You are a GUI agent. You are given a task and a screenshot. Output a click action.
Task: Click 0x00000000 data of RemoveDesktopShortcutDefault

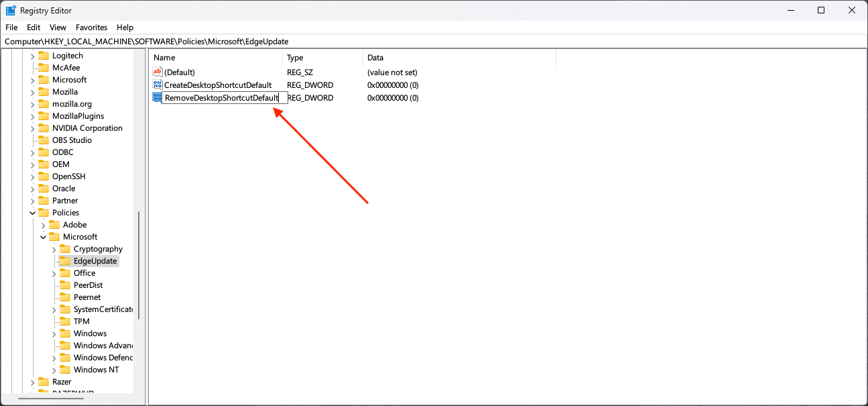(x=393, y=98)
